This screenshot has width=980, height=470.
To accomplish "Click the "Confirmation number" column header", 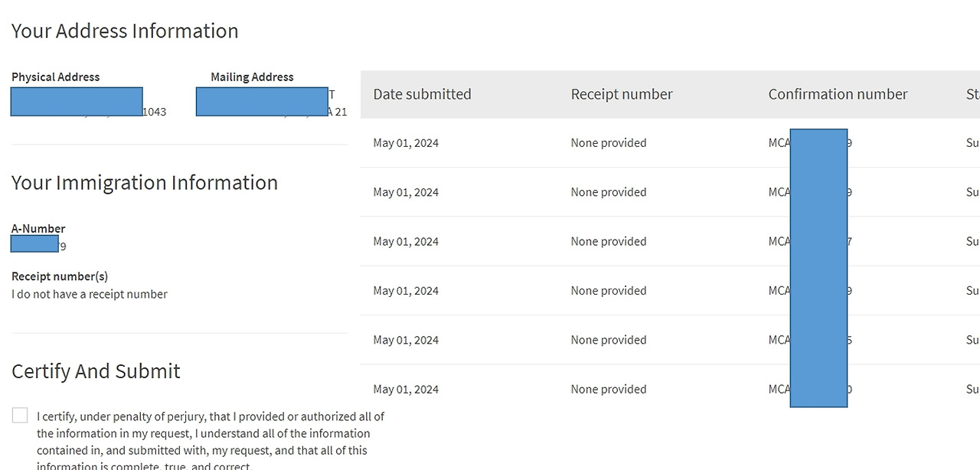I will (838, 94).
